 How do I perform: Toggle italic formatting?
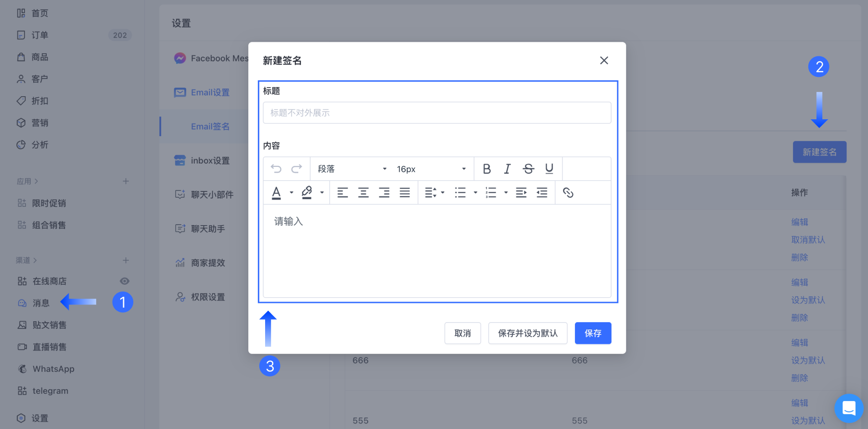[507, 169]
